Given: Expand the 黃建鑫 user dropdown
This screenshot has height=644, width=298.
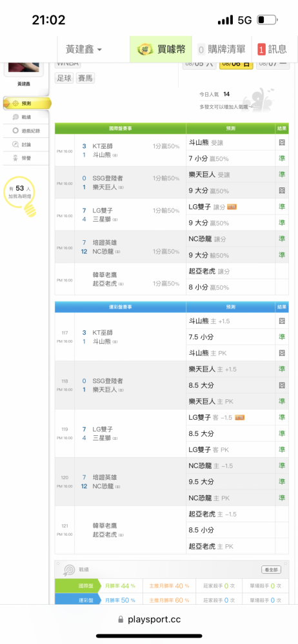Looking at the screenshot, I should [84, 50].
